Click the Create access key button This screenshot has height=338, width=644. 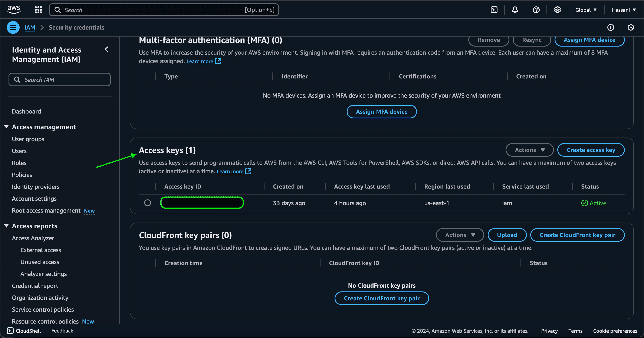(x=591, y=150)
